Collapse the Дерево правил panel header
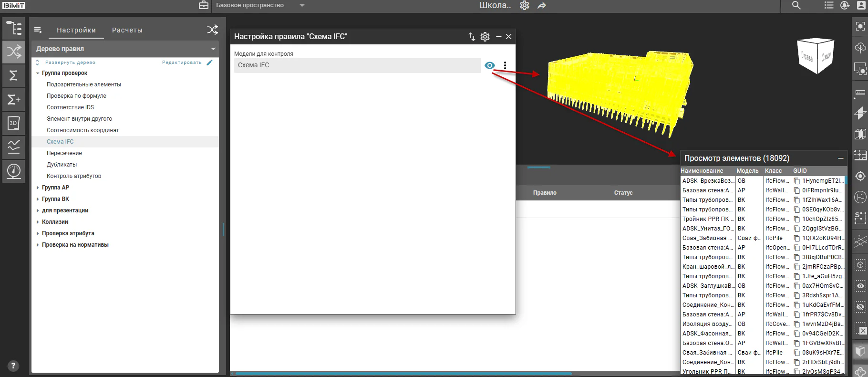868x377 pixels. click(x=213, y=49)
